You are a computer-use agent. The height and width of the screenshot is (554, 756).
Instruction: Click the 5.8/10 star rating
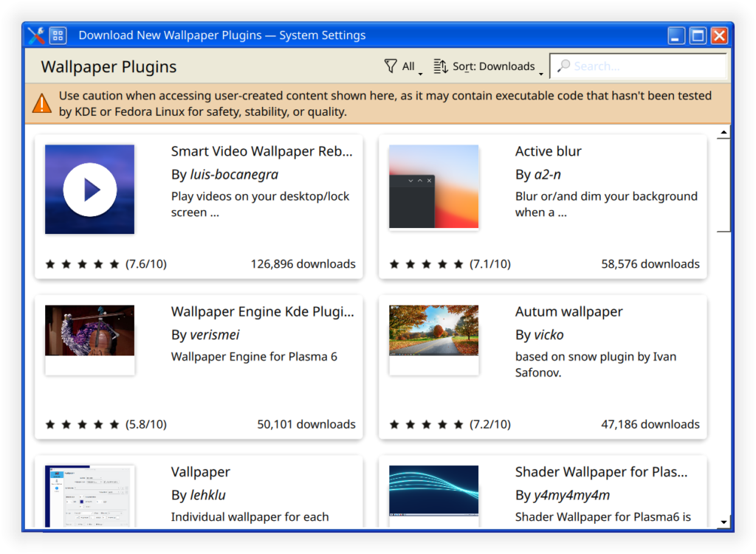point(106,424)
